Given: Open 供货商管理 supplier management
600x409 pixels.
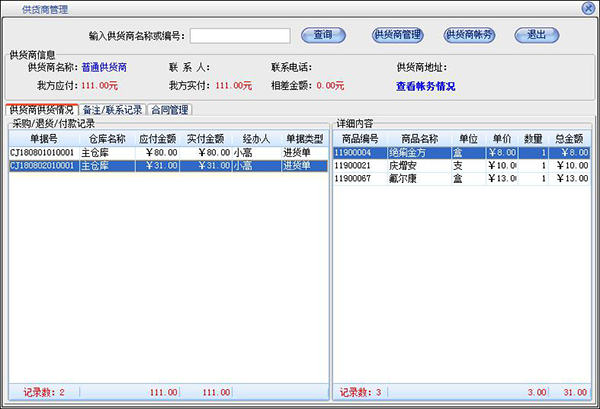Looking at the screenshot, I should click(396, 35).
